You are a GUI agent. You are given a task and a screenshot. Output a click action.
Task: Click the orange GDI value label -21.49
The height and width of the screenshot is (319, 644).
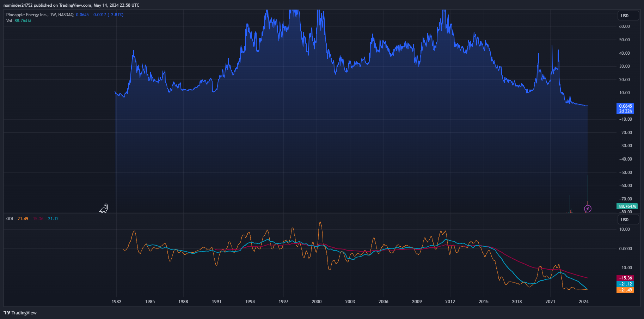pos(625,290)
